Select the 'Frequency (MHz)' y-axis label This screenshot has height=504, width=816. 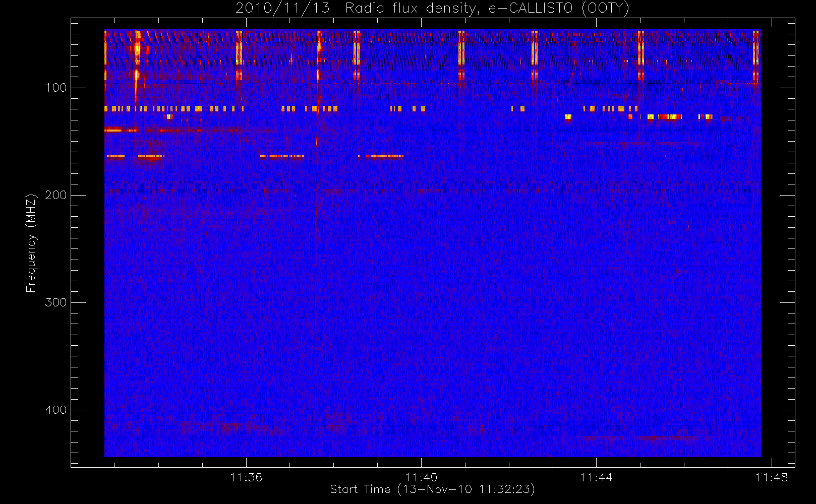tap(31, 243)
